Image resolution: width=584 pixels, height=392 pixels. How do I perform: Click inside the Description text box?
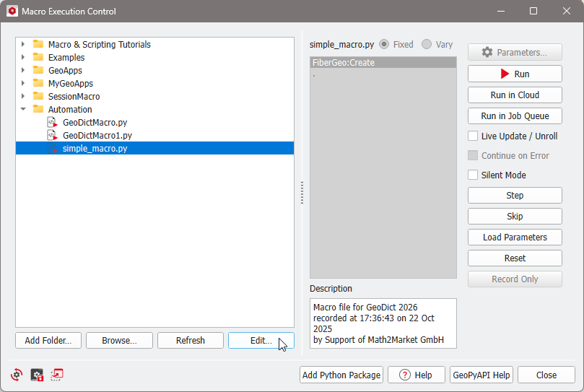(x=383, y=323)
